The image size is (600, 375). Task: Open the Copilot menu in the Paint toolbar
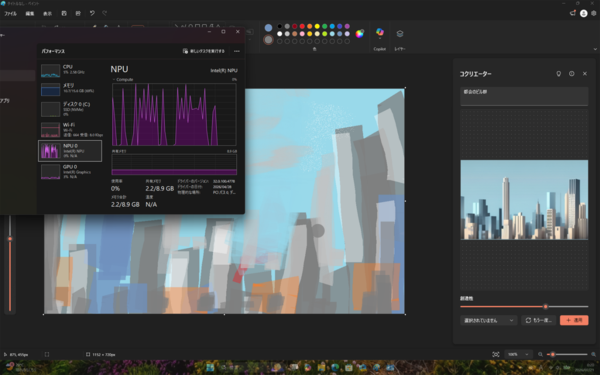click(x=380, y=33)
